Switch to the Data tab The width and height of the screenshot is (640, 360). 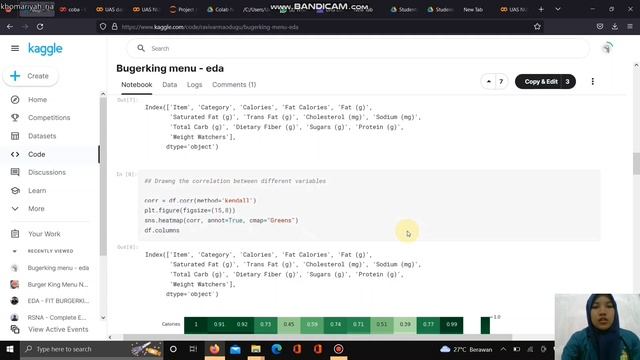(x=169, y=85)
